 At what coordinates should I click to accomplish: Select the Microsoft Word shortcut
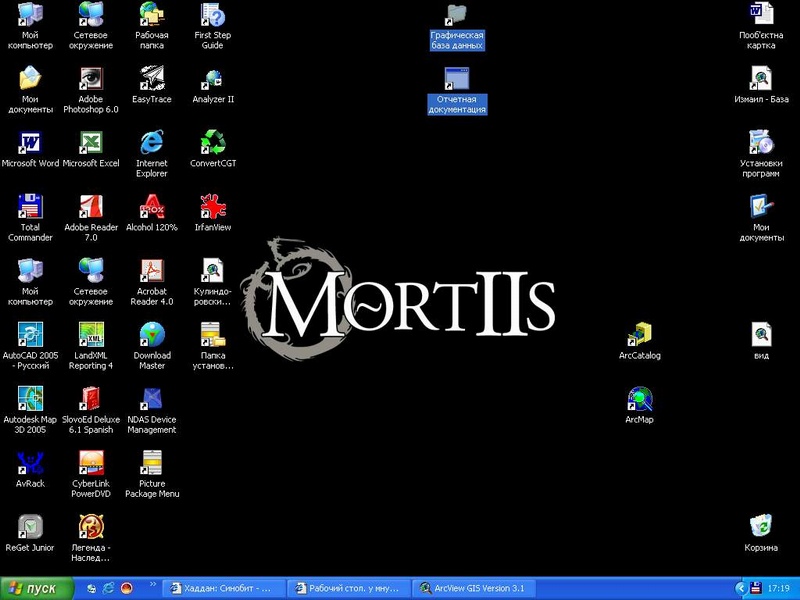(30, 149)
